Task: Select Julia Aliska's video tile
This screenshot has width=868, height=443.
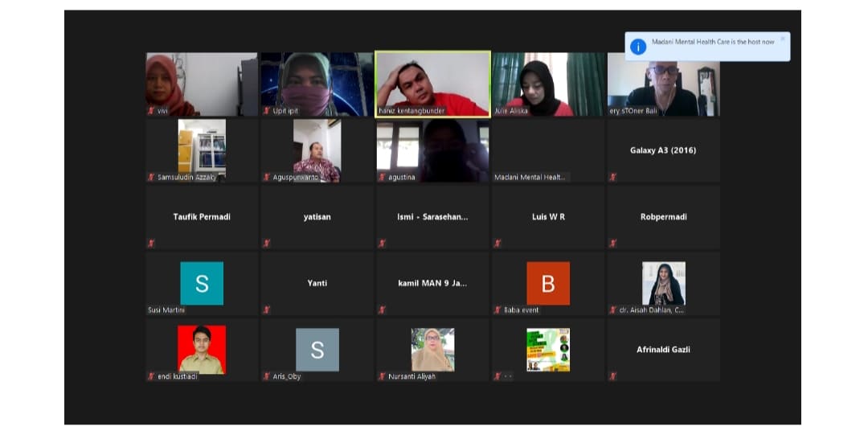Action: (x=548, y=83)
